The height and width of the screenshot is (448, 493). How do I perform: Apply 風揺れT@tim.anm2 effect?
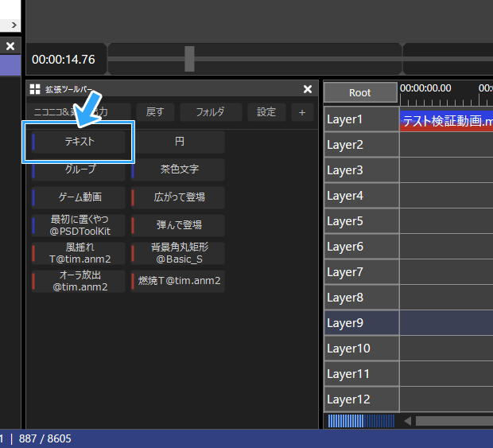pos(79,253)
